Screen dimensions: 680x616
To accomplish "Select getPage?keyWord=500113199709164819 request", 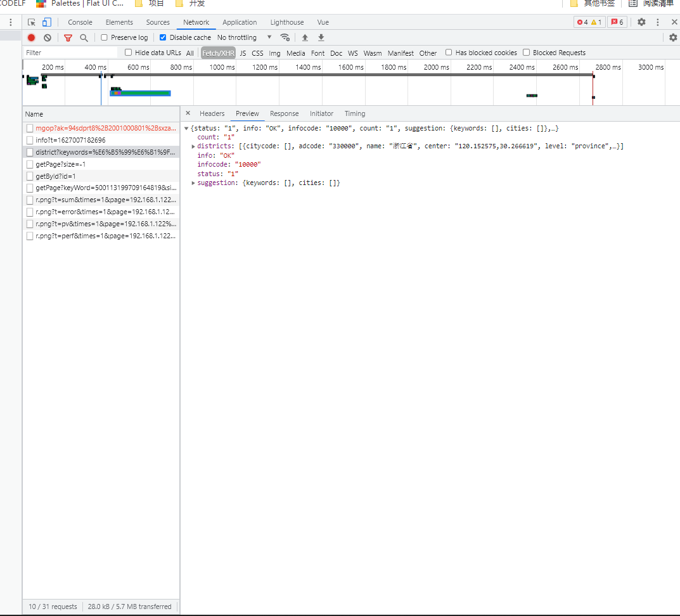I will (101, 188).
